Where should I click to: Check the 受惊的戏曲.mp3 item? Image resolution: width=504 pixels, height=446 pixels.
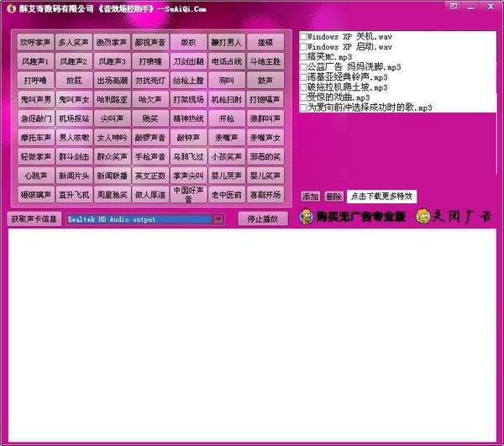(x=303, y=97)
